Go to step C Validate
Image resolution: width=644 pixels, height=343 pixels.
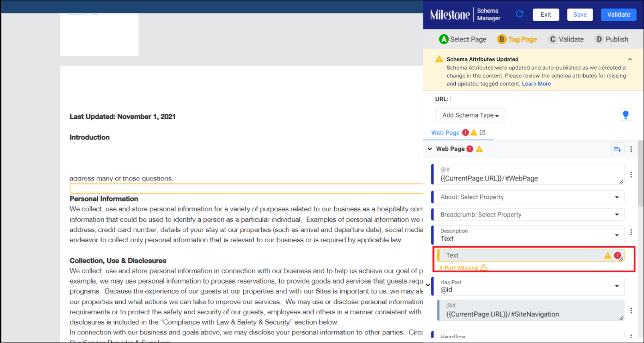[x=566, y=39]
